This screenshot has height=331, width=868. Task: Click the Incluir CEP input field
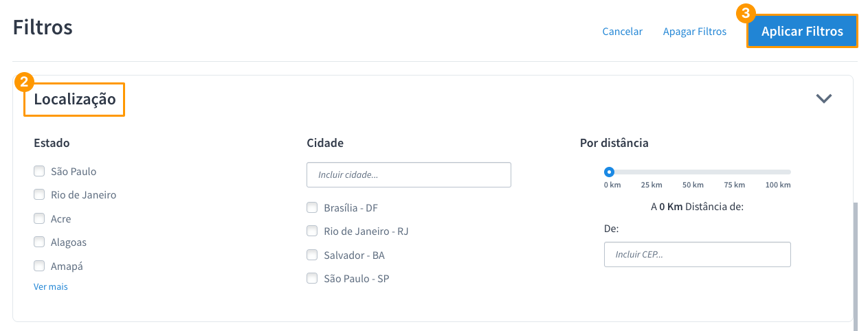pyautogui.click(x=697, y=254)
